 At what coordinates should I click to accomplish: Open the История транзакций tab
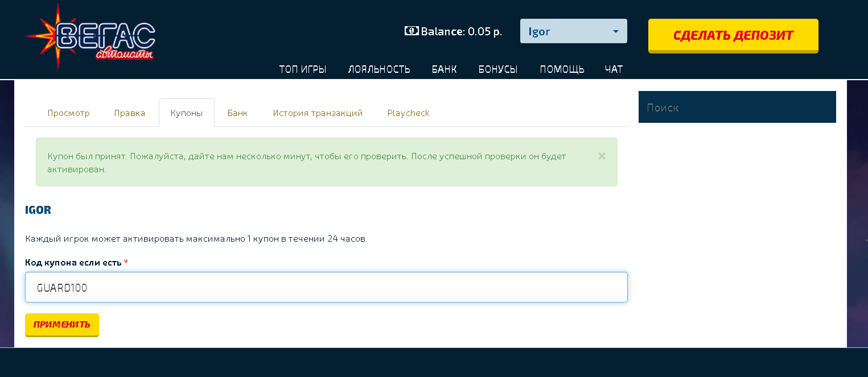(318, 113)
